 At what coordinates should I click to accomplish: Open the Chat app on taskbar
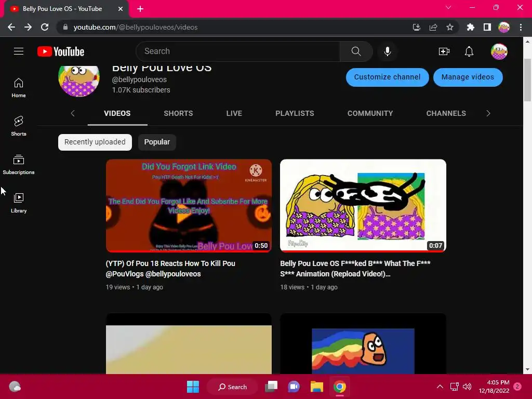point(294,387)
